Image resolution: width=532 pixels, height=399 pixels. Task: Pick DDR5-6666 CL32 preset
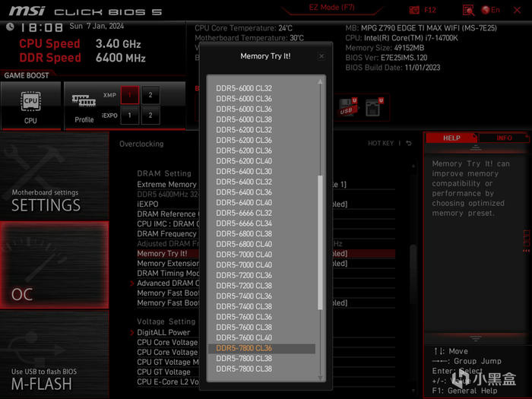point(244,213)
